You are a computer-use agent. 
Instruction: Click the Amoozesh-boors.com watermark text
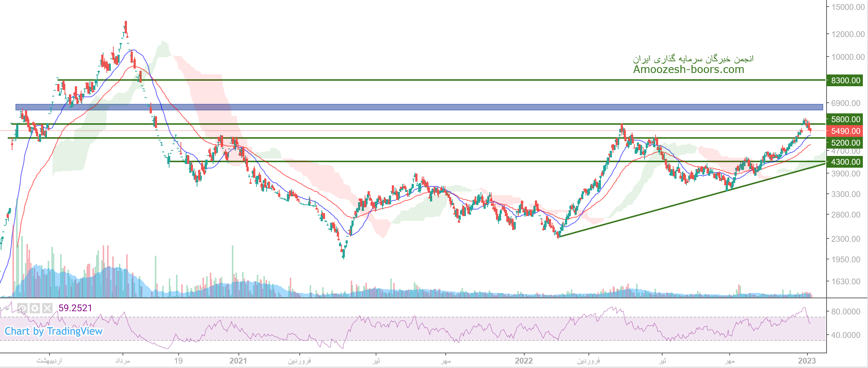(688, 69)
